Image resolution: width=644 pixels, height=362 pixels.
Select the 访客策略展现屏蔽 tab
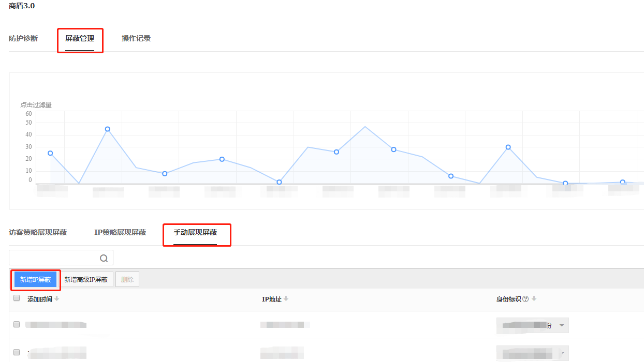[x=38, y=233]
